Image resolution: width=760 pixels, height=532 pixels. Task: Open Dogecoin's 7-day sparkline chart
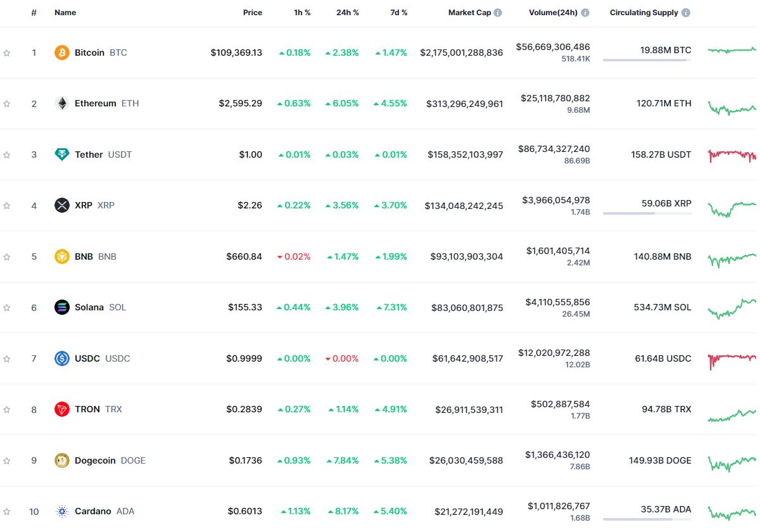(733, 464)
